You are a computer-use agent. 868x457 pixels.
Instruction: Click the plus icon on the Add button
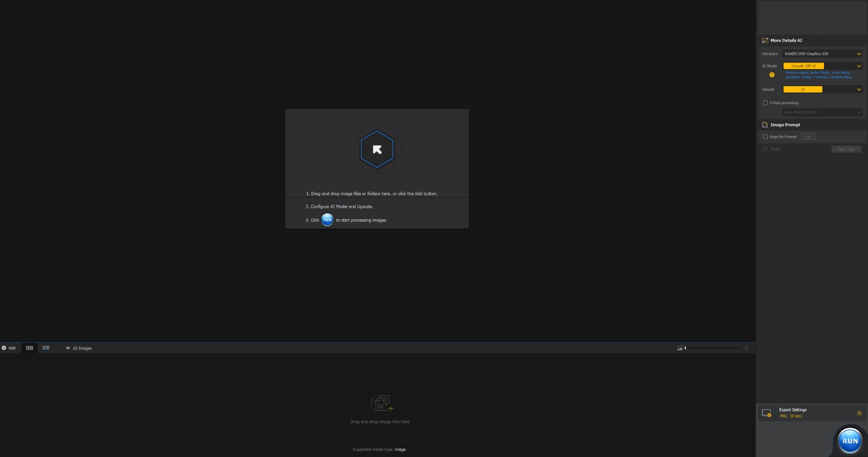click(4, 348)
